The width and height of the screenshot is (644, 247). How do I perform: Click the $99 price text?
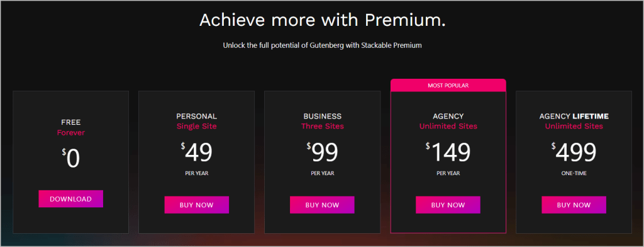(322, 152)
